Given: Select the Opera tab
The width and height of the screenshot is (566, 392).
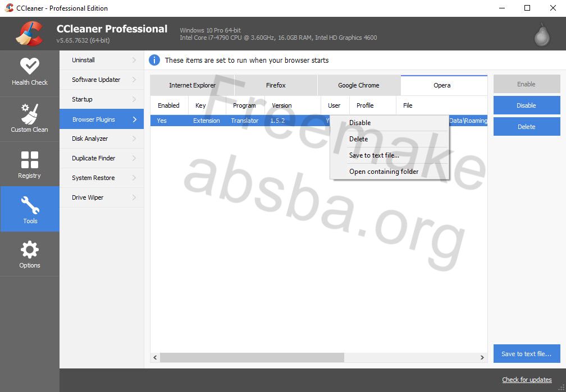Looking at the screenshot, I should (444, 85).
